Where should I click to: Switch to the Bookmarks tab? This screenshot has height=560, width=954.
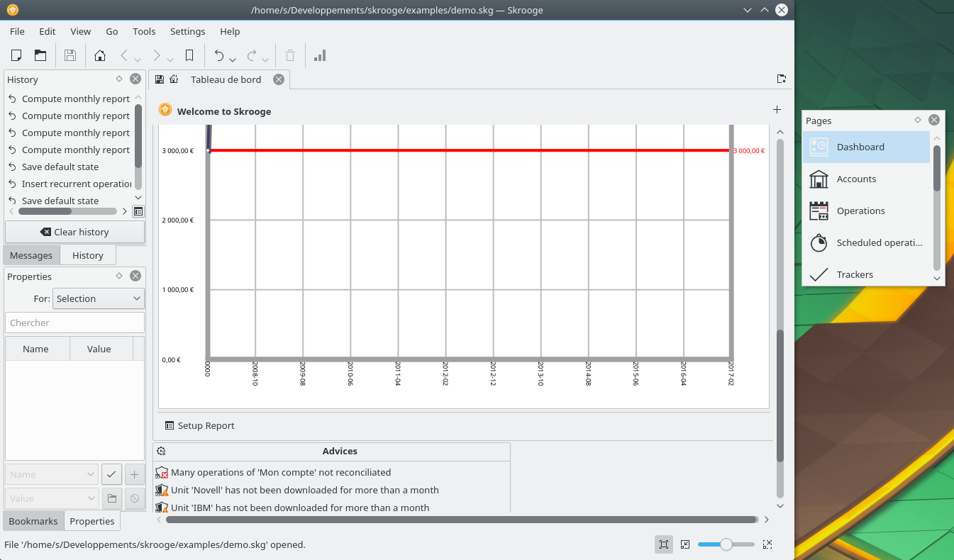click(x=33, y=521)
